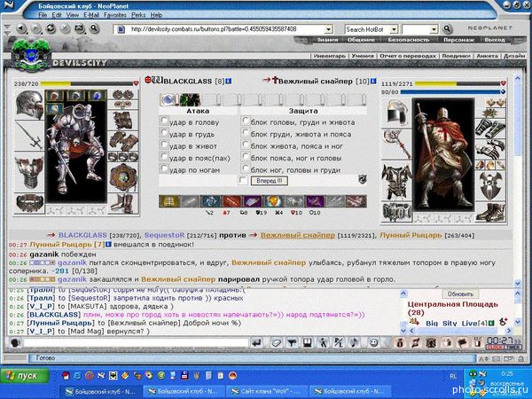The width and height of the screenshot is (532, 399).
Task: Open the File menu
Action: pyautogui.click(x=43, y=15)
